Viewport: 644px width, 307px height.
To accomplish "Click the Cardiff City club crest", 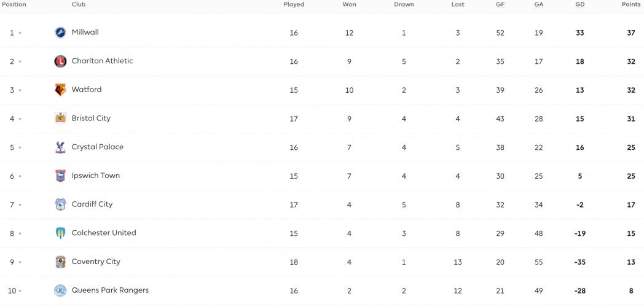I will [x=60, y=204].
